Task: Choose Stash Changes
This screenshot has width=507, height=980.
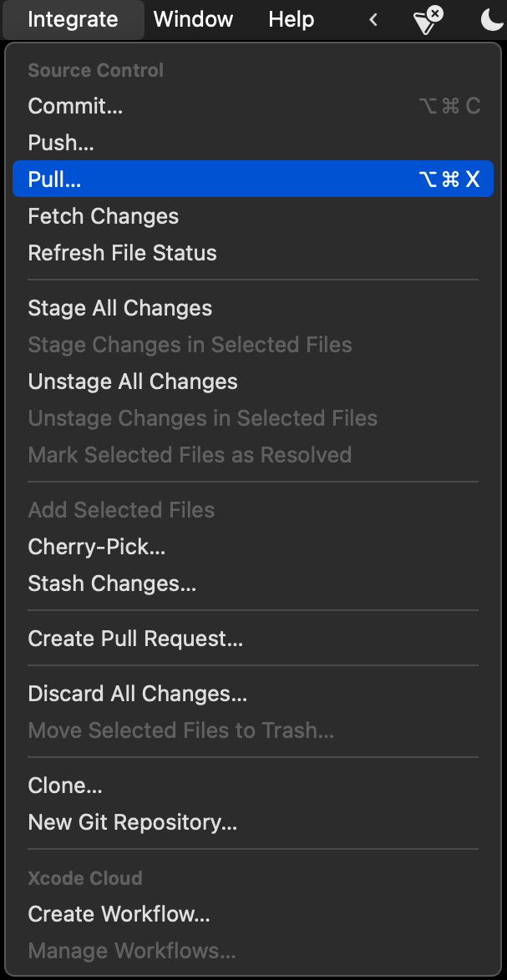Action: coord(112,583)
